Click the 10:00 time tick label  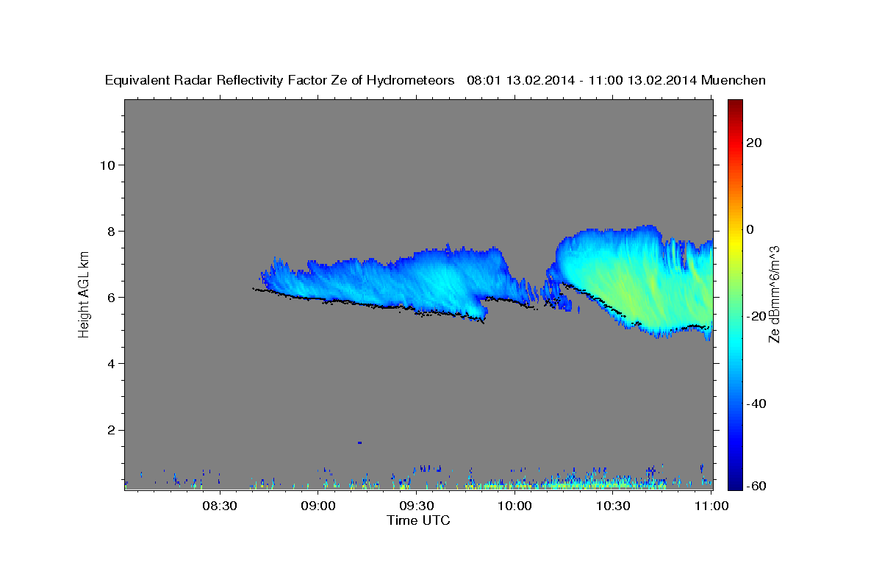(514, 506)
